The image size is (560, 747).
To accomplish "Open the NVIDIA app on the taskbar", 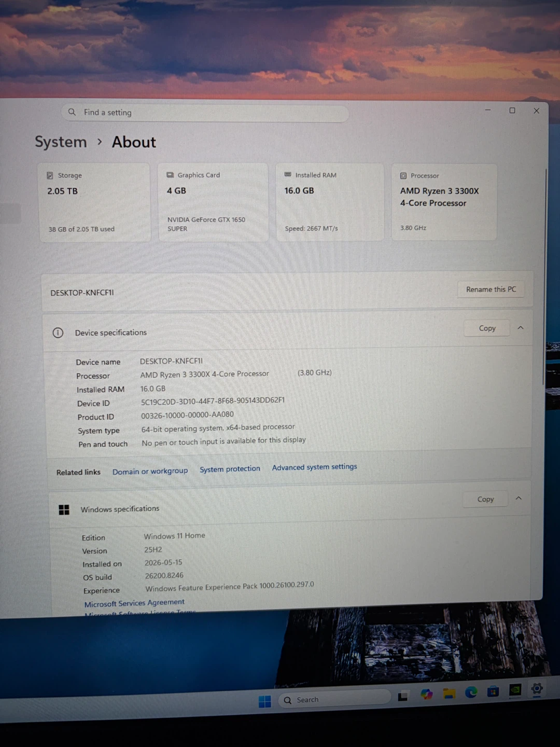I will tap(515, 689).
